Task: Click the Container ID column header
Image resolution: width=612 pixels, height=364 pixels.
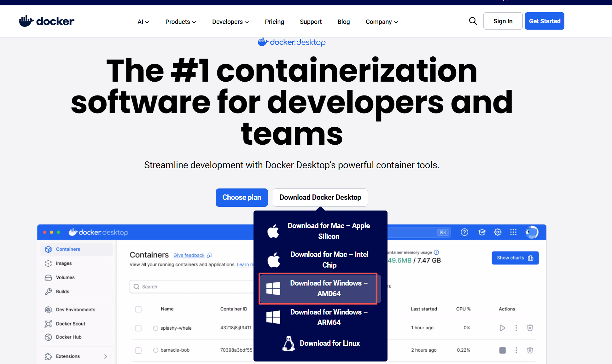Action: pos(234,309)
